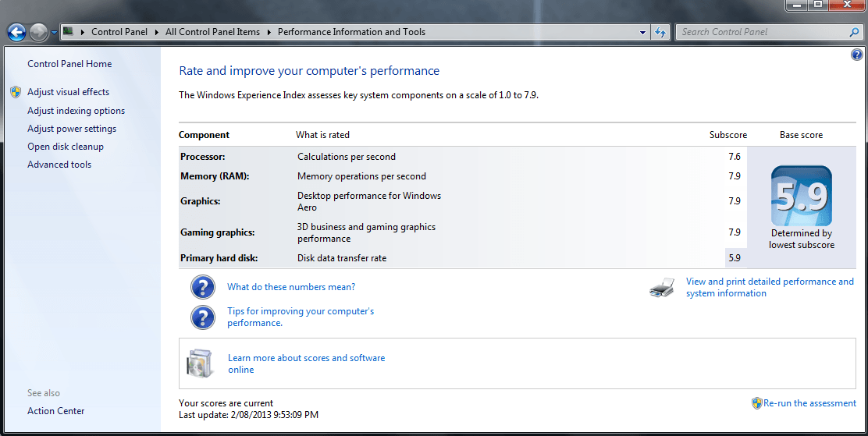Screen dimensions: 868x436
Task: Maximize the window
Action: coord(817,5)
